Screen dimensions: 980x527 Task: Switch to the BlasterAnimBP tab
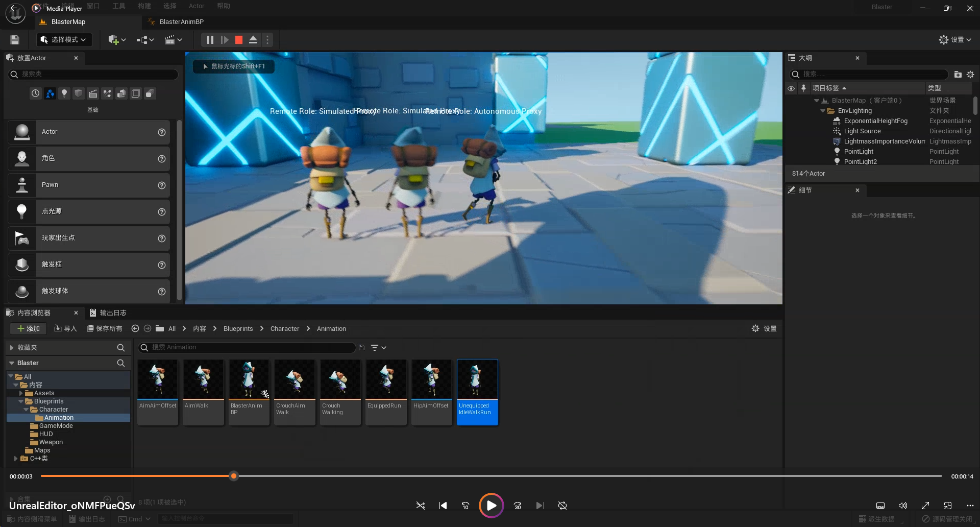click(181, 22)
